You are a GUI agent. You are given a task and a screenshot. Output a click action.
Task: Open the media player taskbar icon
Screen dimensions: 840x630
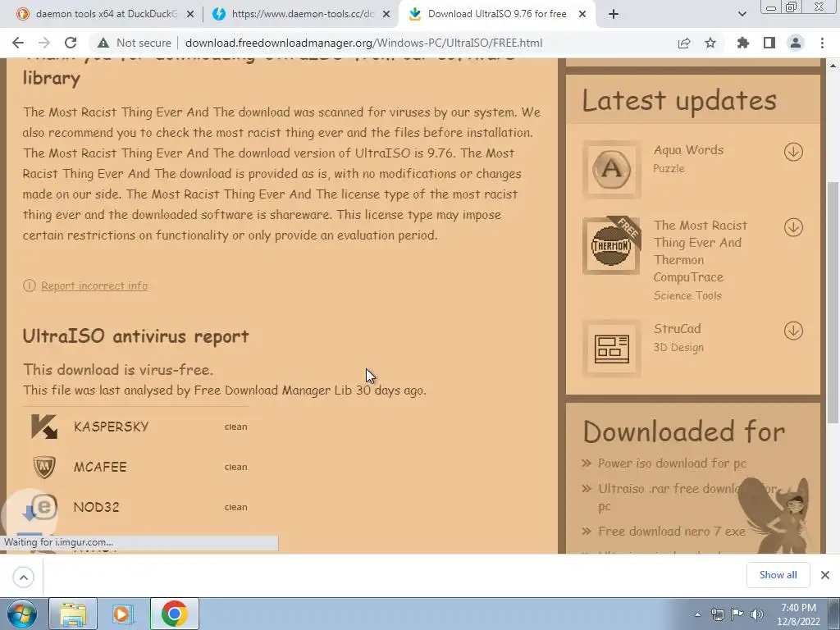123,614
